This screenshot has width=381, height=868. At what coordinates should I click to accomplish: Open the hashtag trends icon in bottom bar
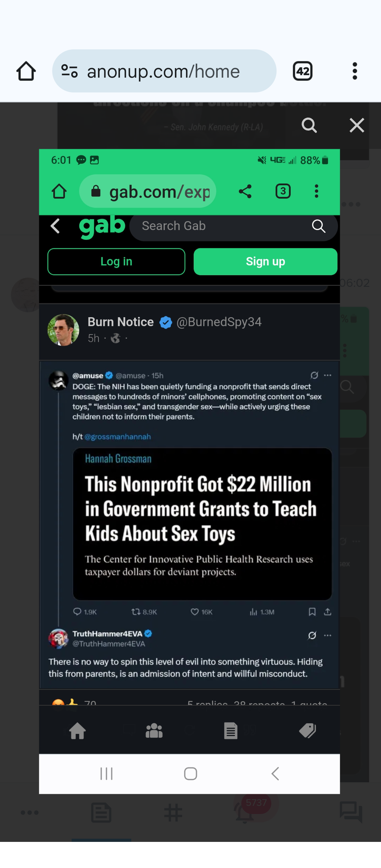coord(173,813)
